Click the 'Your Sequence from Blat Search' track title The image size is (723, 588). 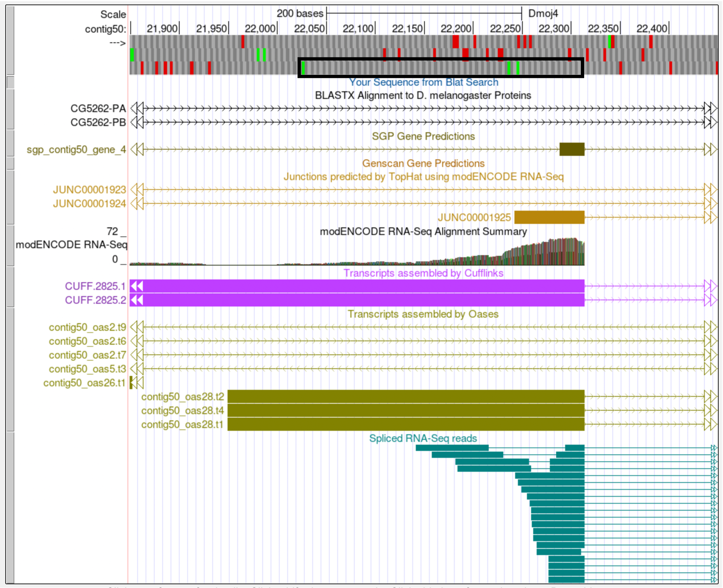[423, 82]
